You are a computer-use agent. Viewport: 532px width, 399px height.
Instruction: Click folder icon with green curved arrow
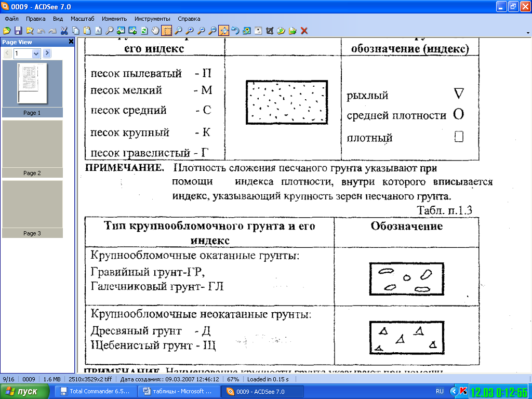[x=281, y=31]
